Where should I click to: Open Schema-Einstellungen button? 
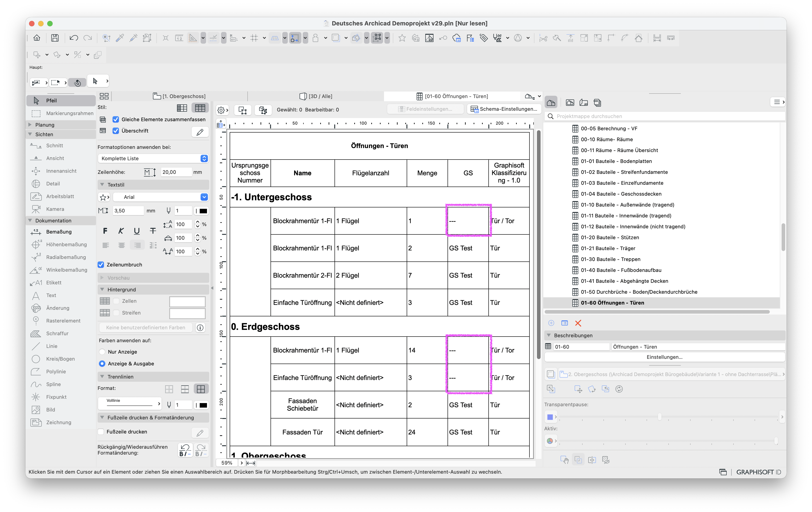[x=504, y=109]
